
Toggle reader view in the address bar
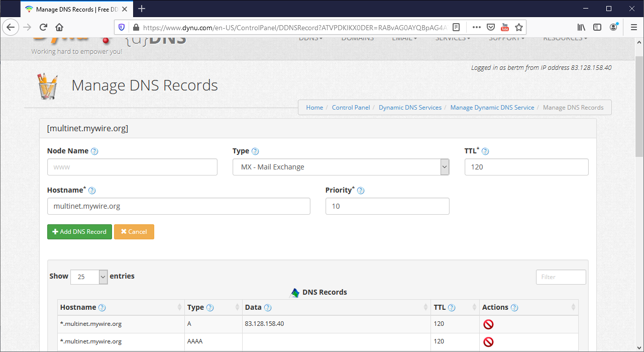tap(456, 27)
